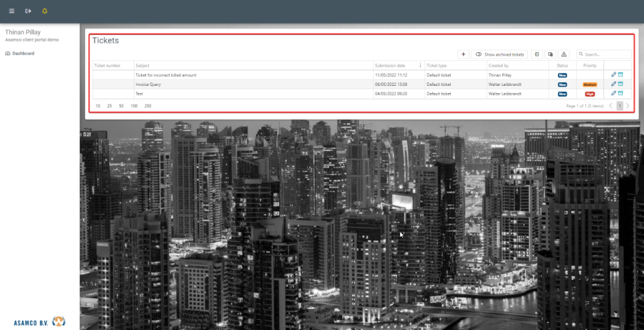Toggle Show archived tickets
This screenshot has width=644, height=330.
(x=499, y=54)
